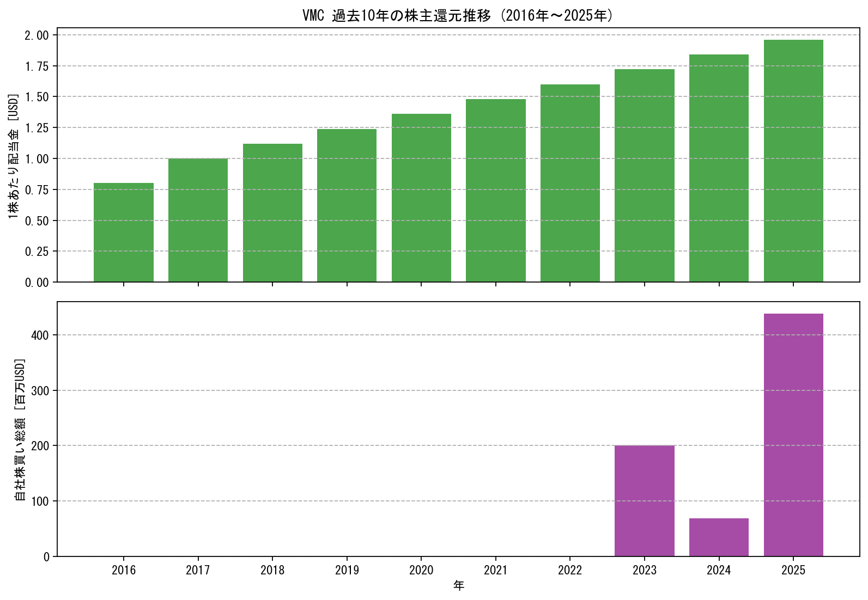Click the 2019 x-axis tick label
Screen dimensions: 868x600
pos(347,570)
